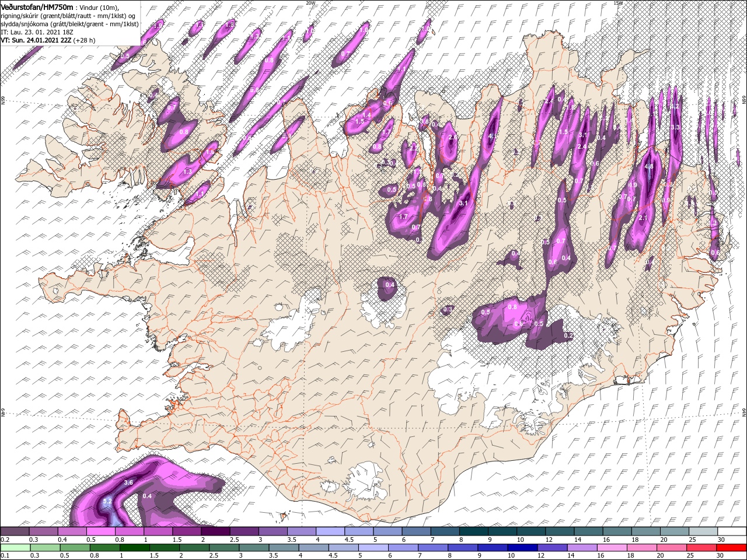The height and width of the screenshot is (560, 747).
Task: Click the 3.6 precipitation value offshore southwest
Action: click(x=129, y=482)
